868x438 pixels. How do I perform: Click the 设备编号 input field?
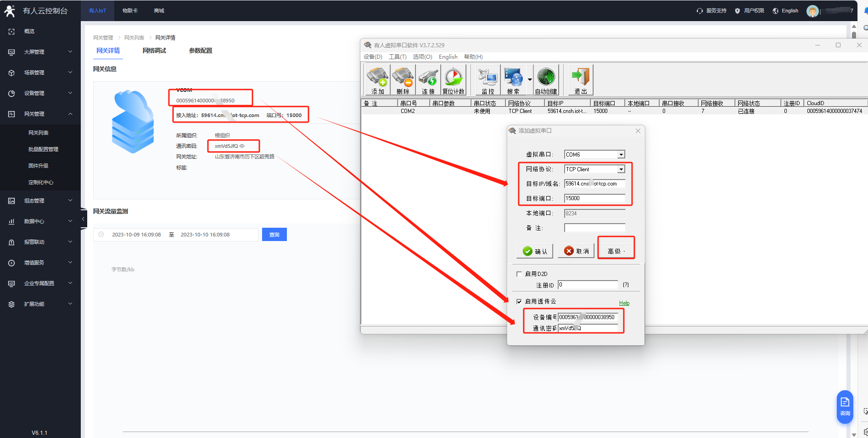(588, 317)
